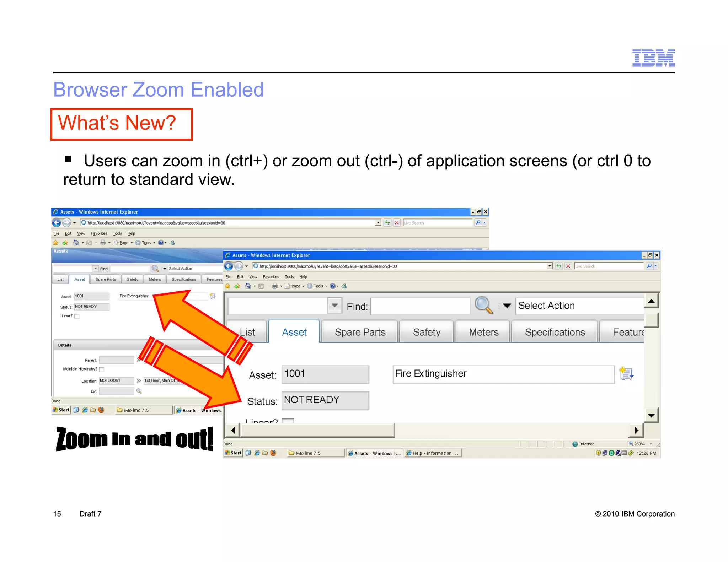Click the 250% zoom level button in the status bar
This screenshot has width=728, height=562.
click(x=639, y=444)
